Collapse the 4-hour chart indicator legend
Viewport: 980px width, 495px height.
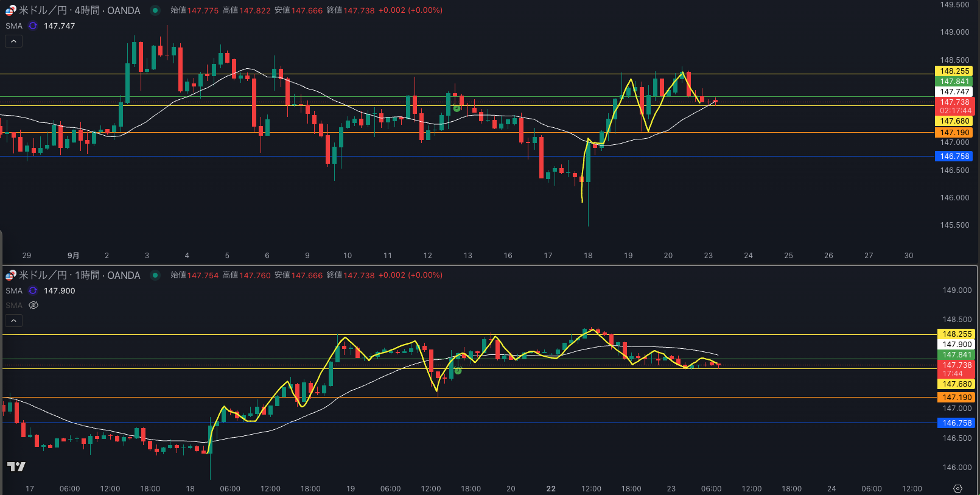click(13, 41)
